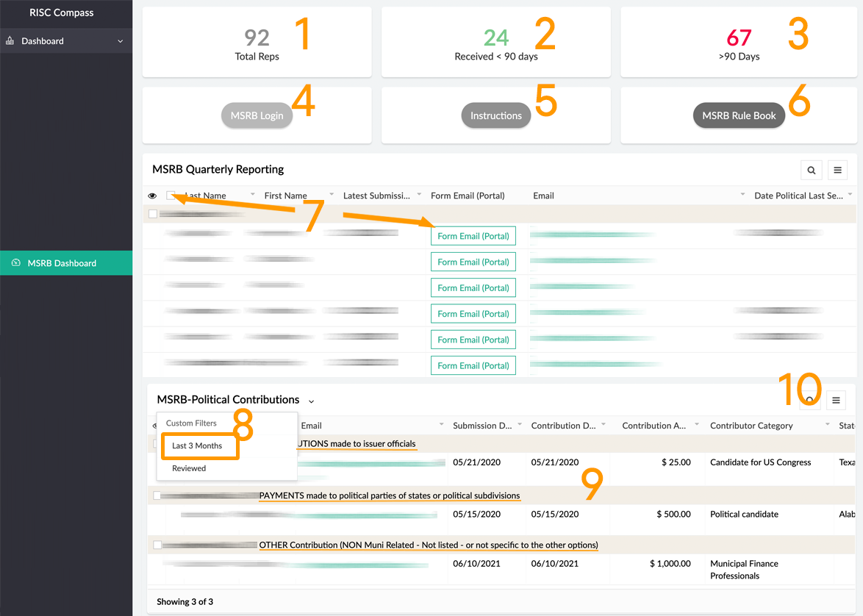
Task: Click the PAYMENTS made to political parties group heading
Action: click(x=390, y=495)
